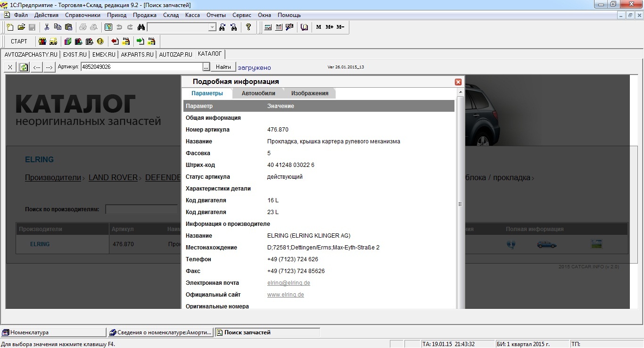This screenshot has height=348, width=644.
Task: Open the Касса menu
Action: pyautogui.click(x=192, y=15)
